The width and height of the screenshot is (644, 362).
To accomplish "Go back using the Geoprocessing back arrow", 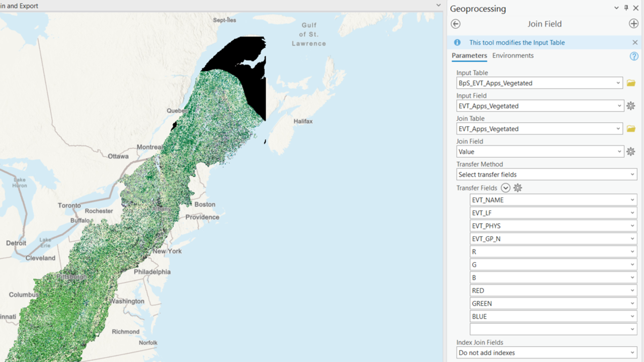I will pyautogui.click(x=455, y=24).
